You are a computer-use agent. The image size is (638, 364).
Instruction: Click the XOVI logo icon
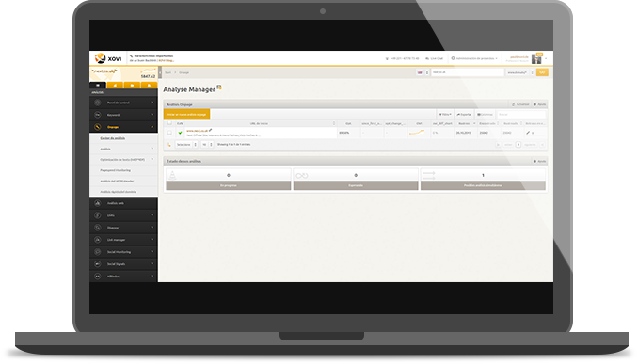tap(100, 58)
